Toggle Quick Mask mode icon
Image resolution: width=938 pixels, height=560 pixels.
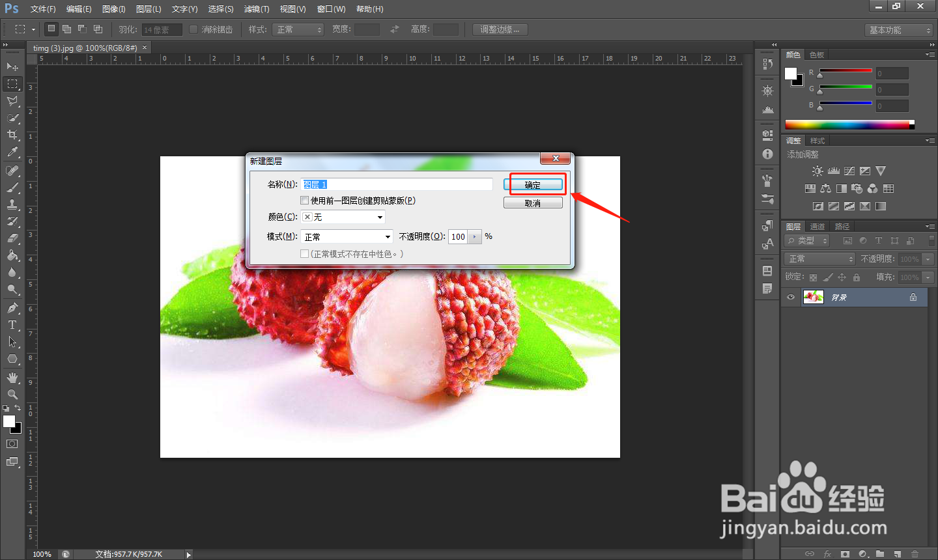click(x=12, y=444)
